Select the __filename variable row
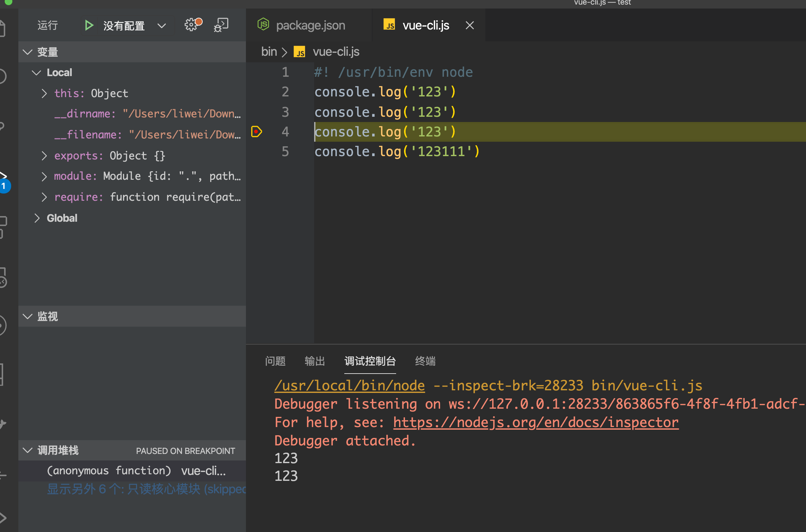The width and height of the screenshot is (806, 532). tap(132, 135)
